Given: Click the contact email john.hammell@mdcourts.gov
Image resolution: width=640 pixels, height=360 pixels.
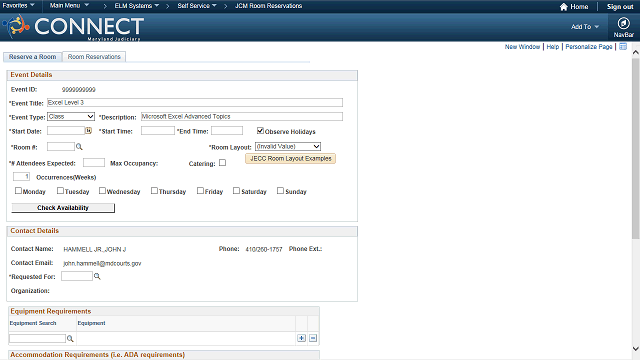Looking at the screenshot, I should pyautogui.click(x=102, y=264).
